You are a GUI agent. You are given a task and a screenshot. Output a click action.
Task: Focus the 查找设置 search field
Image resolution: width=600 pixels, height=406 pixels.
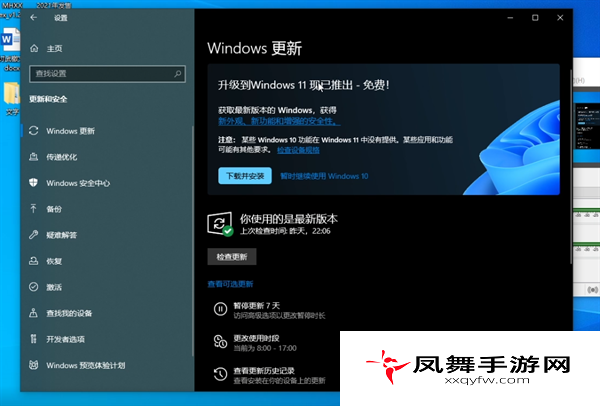pos(107,74)
